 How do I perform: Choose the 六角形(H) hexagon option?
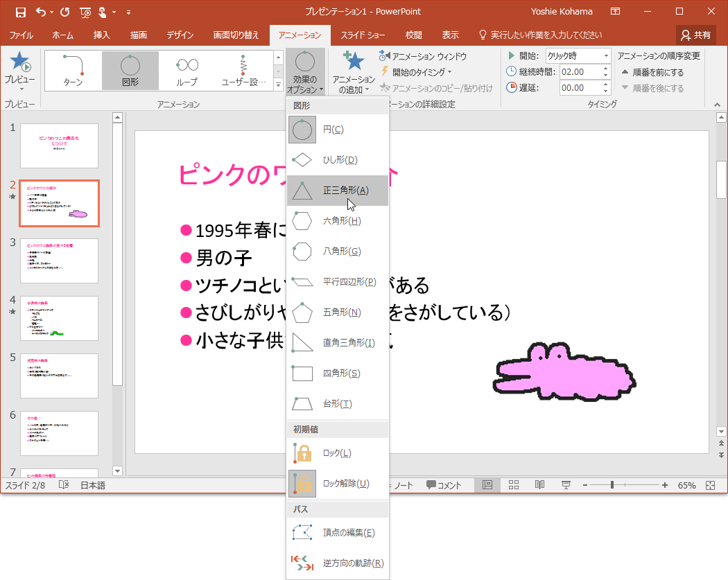(x=338, y=221)
